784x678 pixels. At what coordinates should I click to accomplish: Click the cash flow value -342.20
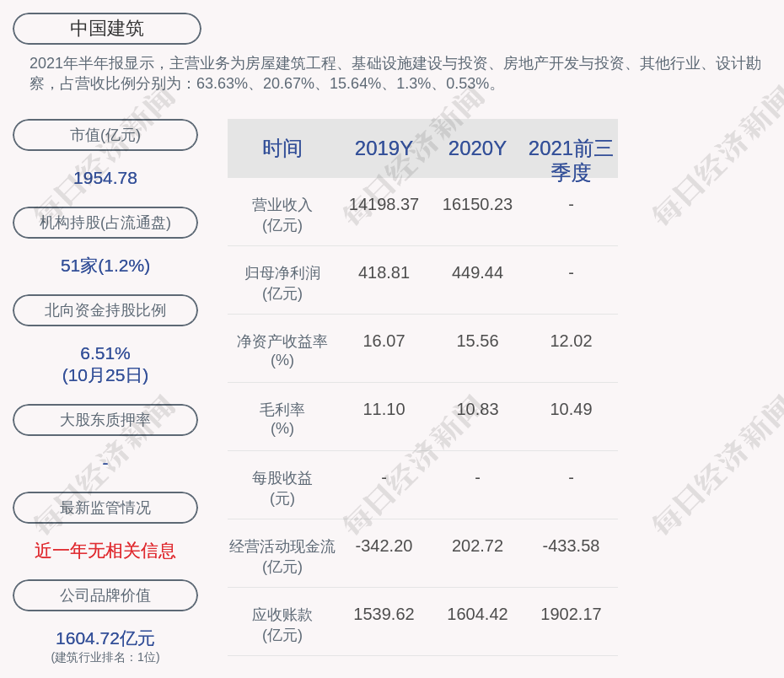[x=384, y=546]
